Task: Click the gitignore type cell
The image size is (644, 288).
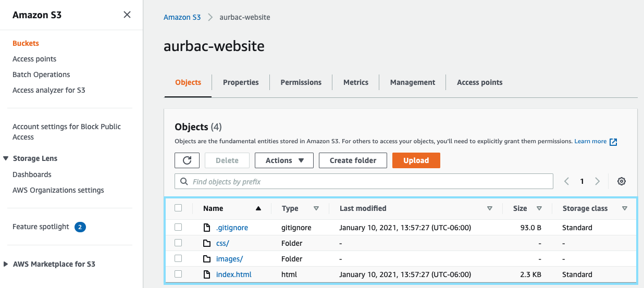Action: coord(296,228)
